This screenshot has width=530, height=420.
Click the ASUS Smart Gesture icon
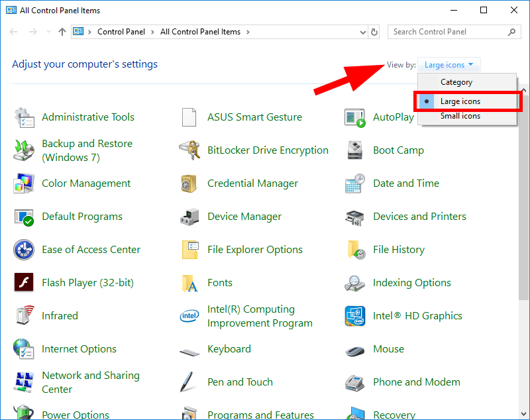click(189, 117)
